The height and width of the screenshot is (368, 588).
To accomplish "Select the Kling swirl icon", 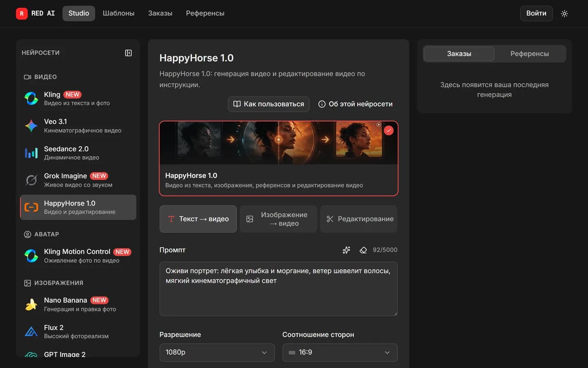I will pos(31,99).
